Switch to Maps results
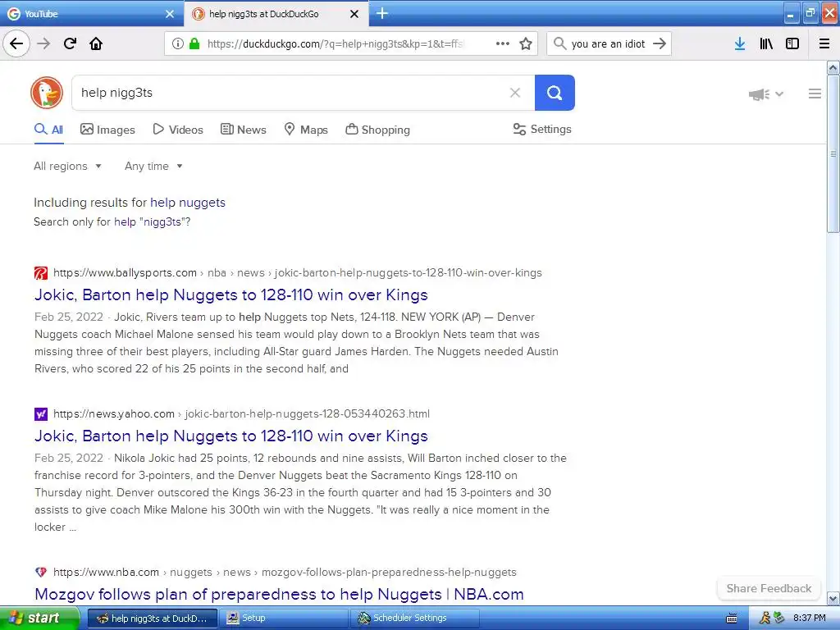 306,130
